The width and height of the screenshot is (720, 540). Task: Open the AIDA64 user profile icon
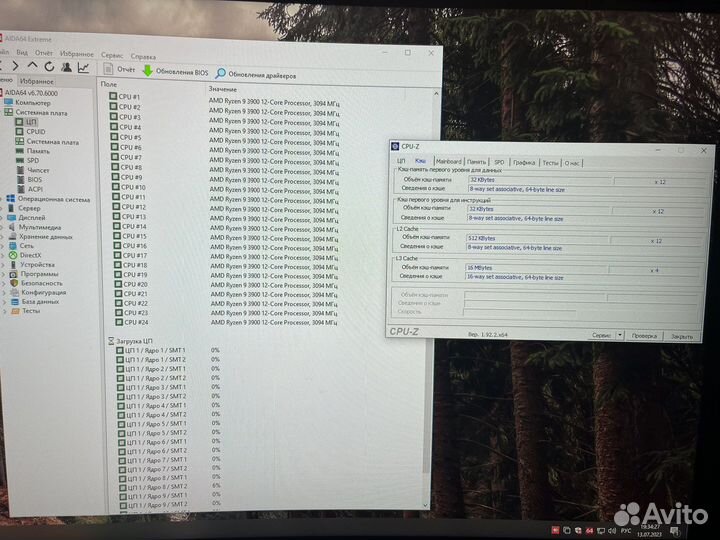click(x=66, y=68)
